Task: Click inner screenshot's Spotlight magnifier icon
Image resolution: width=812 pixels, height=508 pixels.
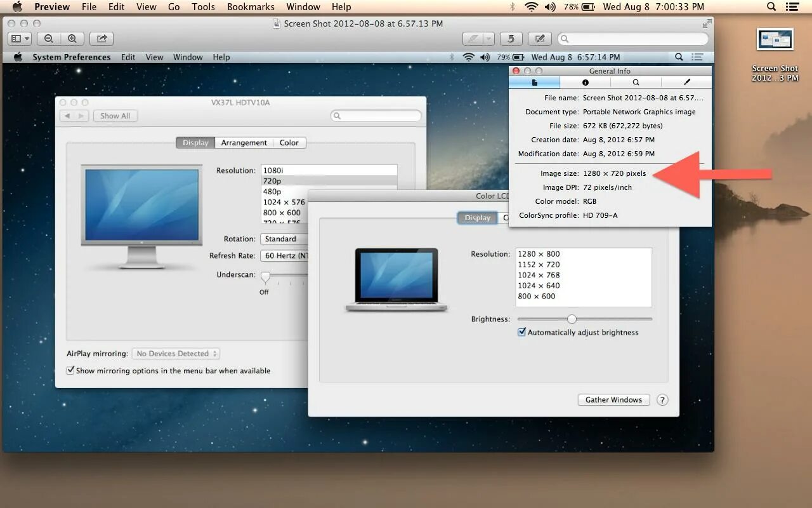Action: (x=679, y=57)
